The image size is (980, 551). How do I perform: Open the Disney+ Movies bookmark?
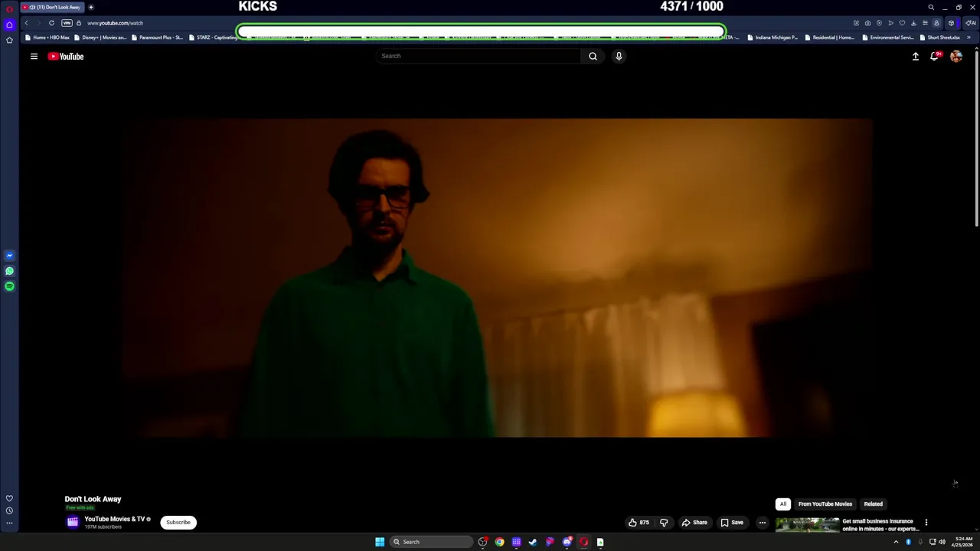coord(100,37)
